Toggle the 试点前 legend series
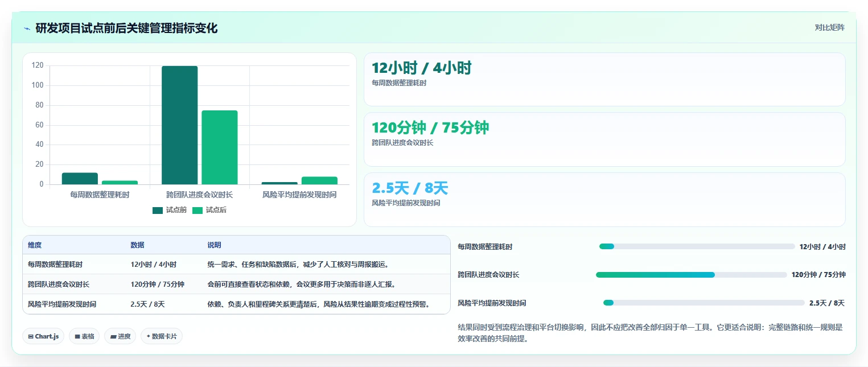The width and height of the screenshot is (868, 367). click(x=170, y=210)
